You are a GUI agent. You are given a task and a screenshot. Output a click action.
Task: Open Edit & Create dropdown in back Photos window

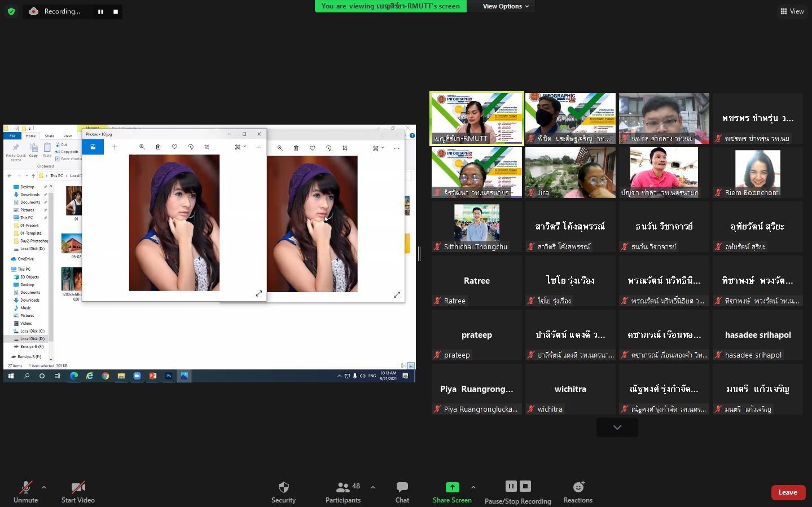coord(378,148)
